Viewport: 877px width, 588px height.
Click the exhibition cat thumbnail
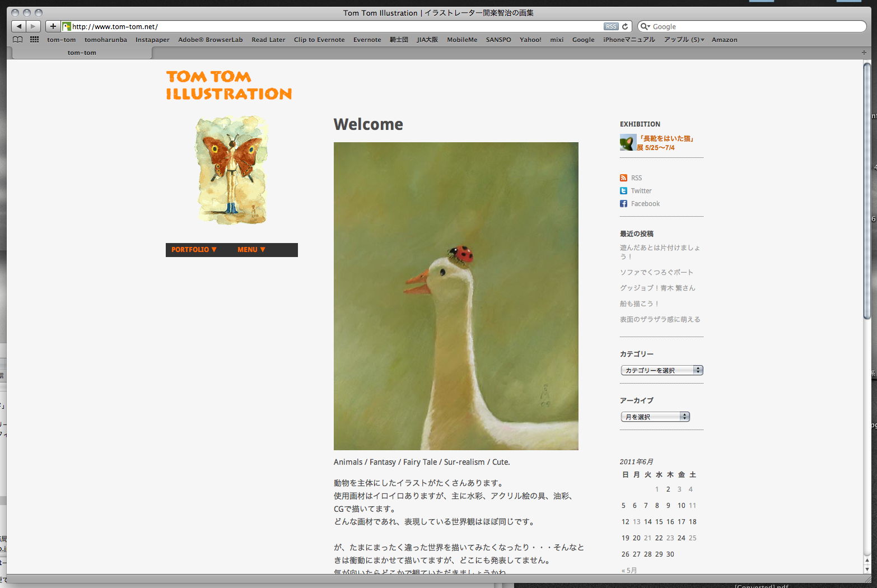(x=627, y=143)
